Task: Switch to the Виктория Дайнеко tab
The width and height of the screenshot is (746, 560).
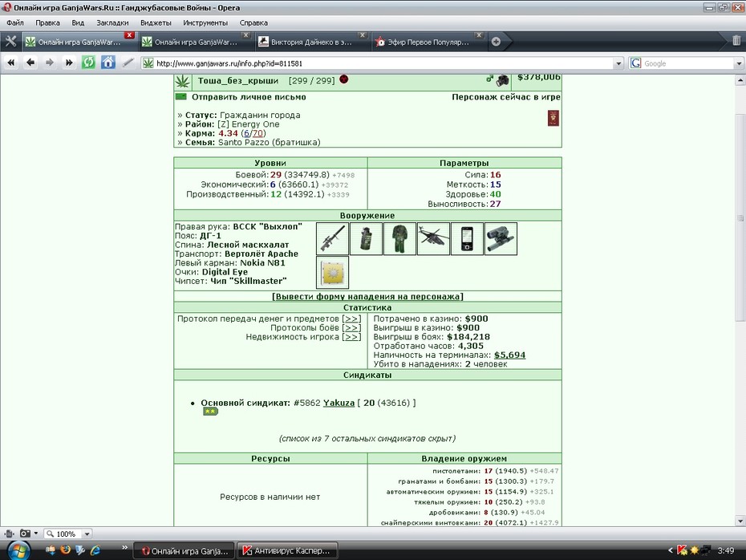Action: (311, 42)
